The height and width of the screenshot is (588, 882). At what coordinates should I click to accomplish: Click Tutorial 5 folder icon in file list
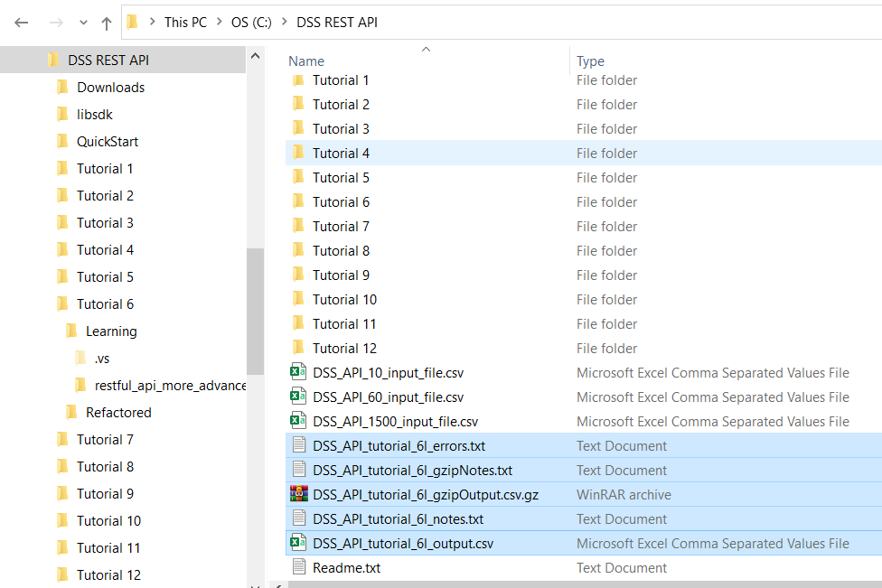(x=299, y=177)
